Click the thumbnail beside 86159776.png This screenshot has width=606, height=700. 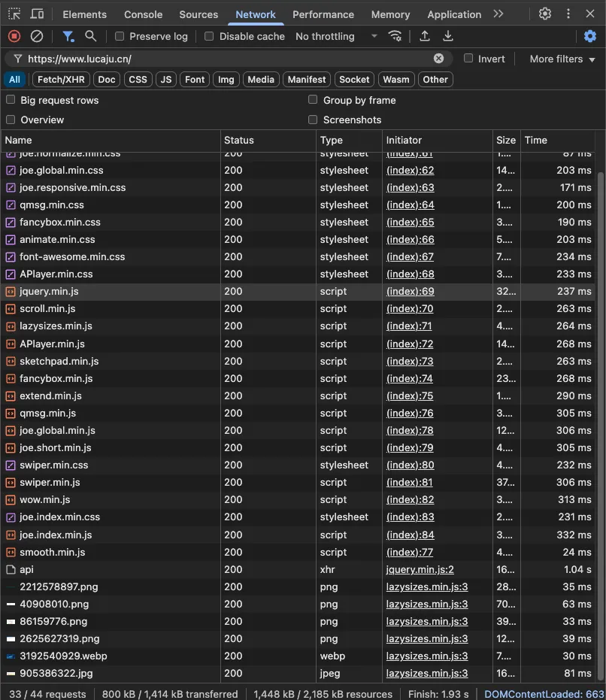(11, 621)
